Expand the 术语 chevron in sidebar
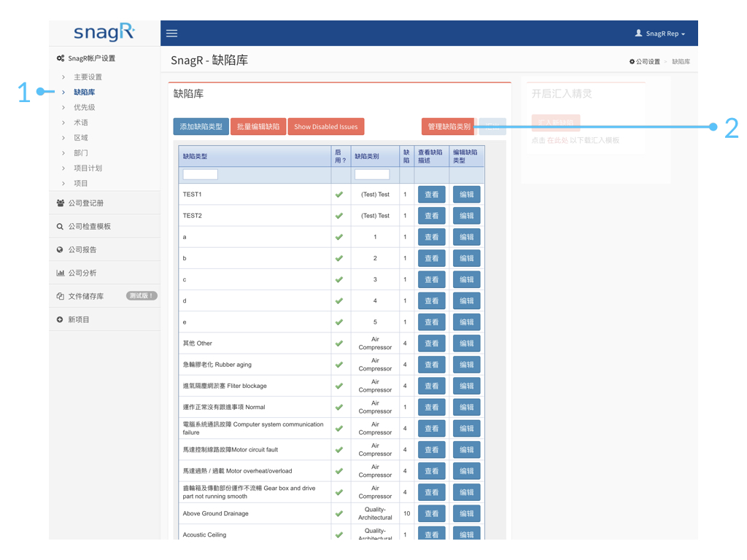Viewport: 747px width, 560px height. (63, 122)
